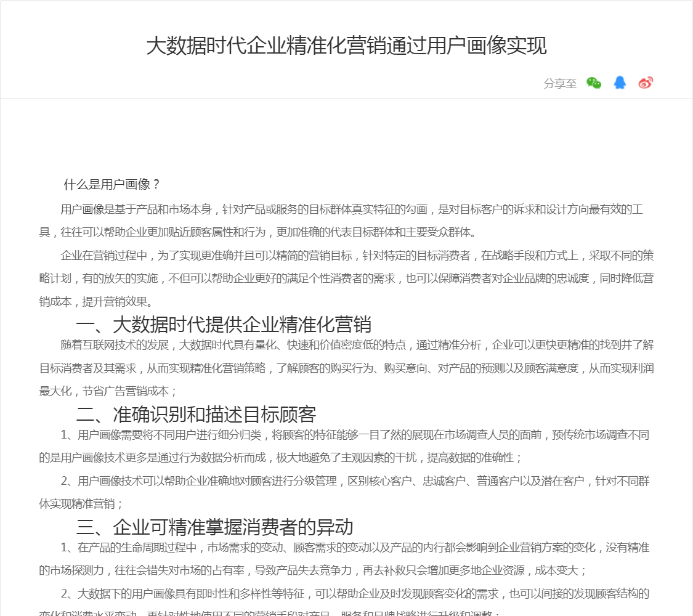Image resolution: width=693 pixels, height=616 pixels.
Task: Click the 什么是用户画像？ subheading
Action: pos(112,184)
